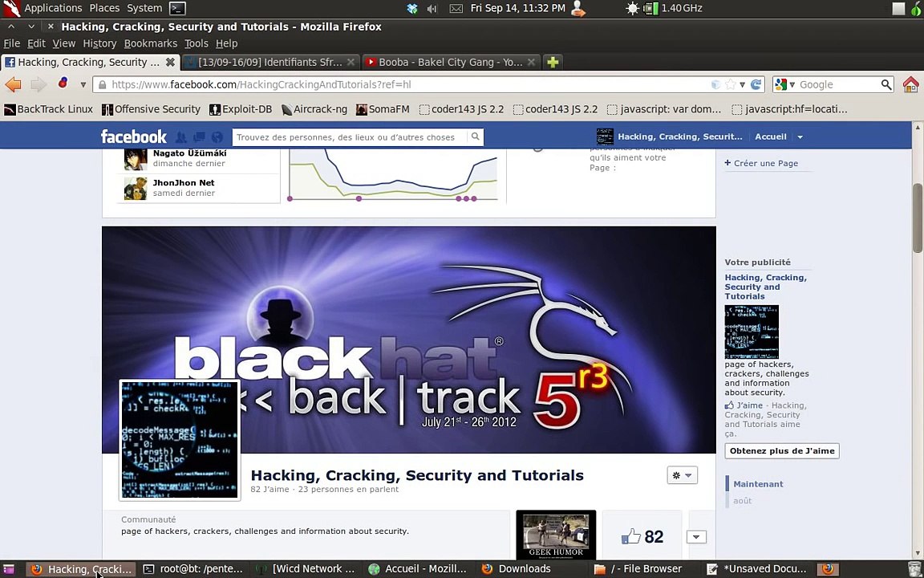924x578 pixels.
Task: Open Offensive Security bookmark
Action: coord(151,109)
